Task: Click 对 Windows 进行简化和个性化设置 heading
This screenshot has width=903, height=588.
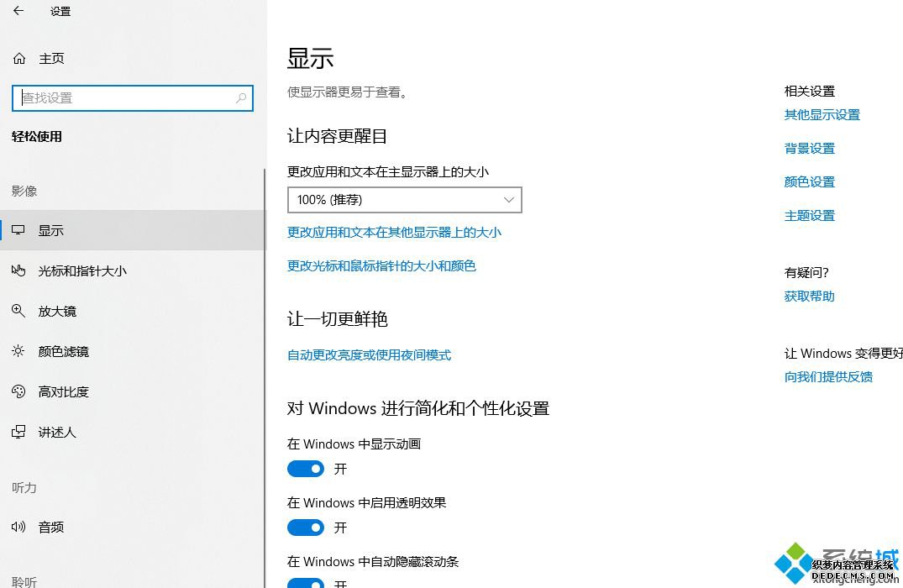Action: 418,408
